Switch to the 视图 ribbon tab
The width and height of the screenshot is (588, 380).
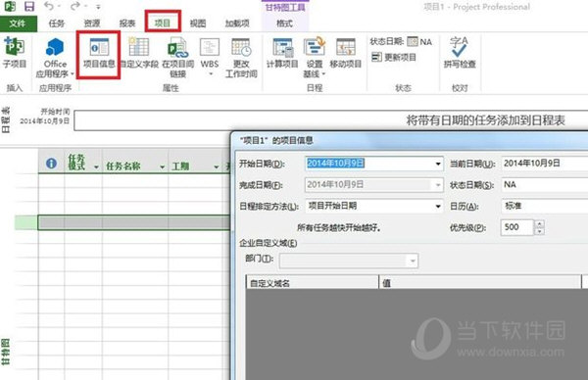pos(198,24)
